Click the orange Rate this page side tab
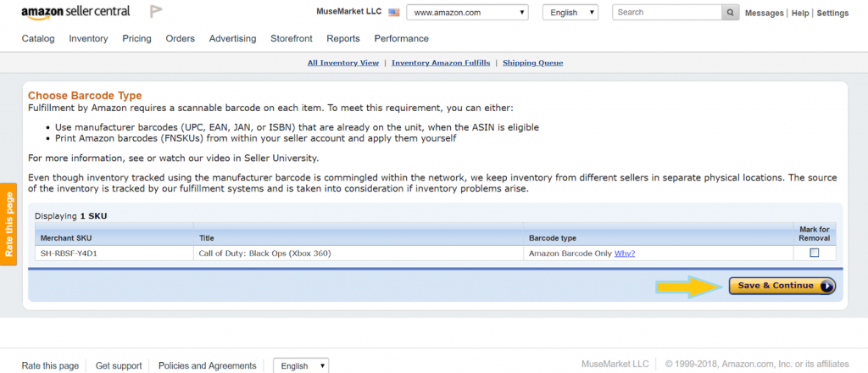 click(8, 224)
